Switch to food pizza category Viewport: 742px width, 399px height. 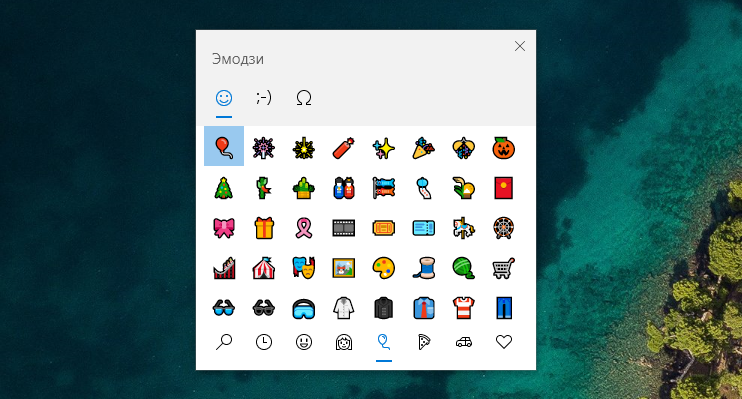click(424, 342)
